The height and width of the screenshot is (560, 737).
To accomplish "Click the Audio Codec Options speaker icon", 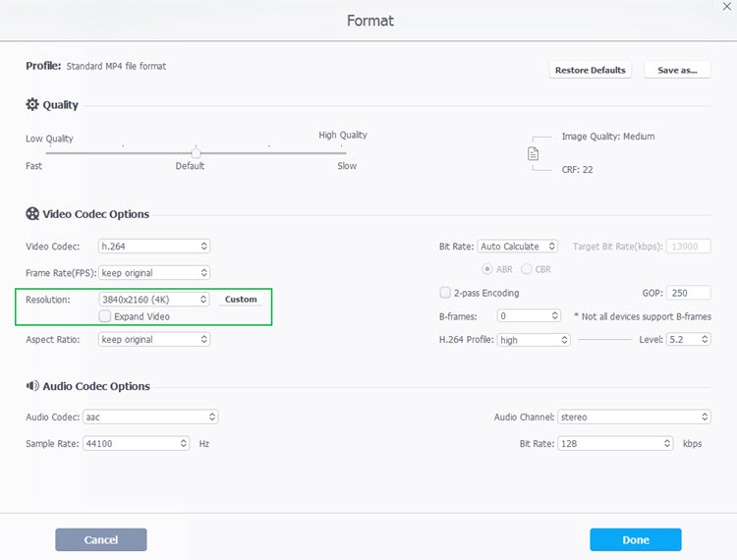I will pyautogui.click(x=32, y=386).
